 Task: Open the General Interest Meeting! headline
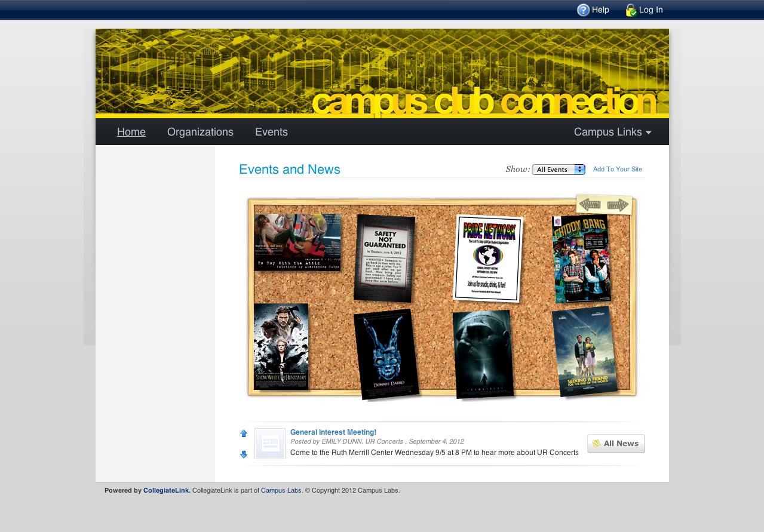click(x=333, y=432)
